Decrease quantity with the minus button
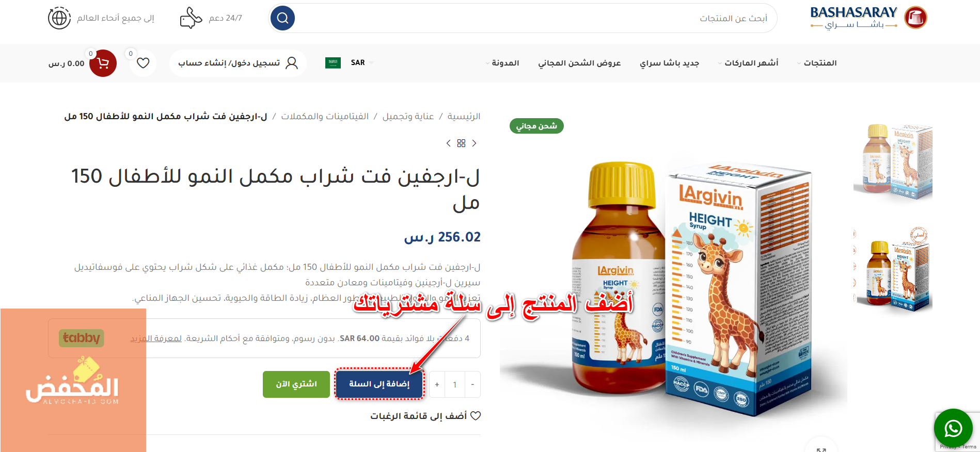980x452 pixels. pyautogui.click(x=472, y=384)
